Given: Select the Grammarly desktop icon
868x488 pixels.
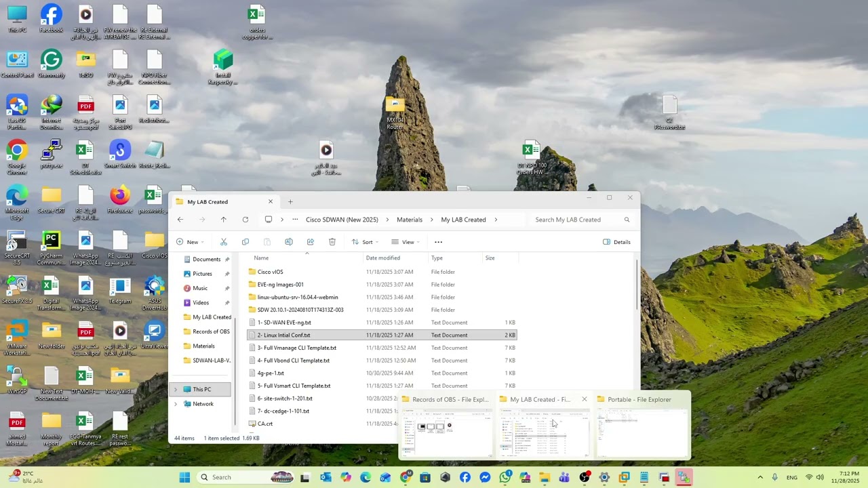Looking at the screenshot, I should click(51, 64).
